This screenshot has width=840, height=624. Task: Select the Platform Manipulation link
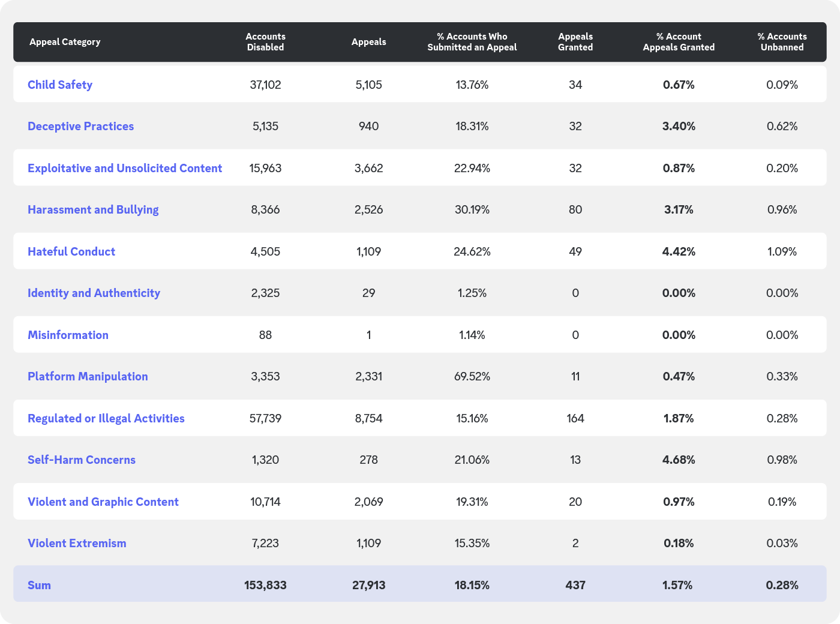tap(88, 376)
